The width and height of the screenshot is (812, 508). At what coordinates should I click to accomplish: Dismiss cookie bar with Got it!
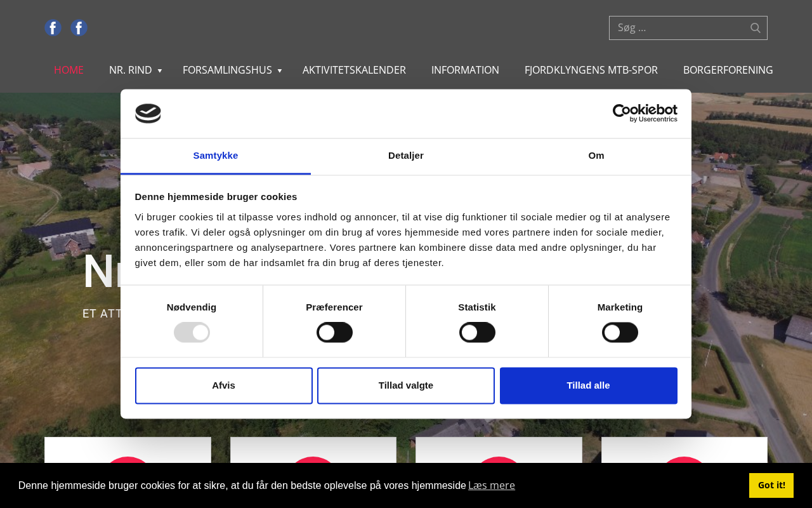coord(771,485)
